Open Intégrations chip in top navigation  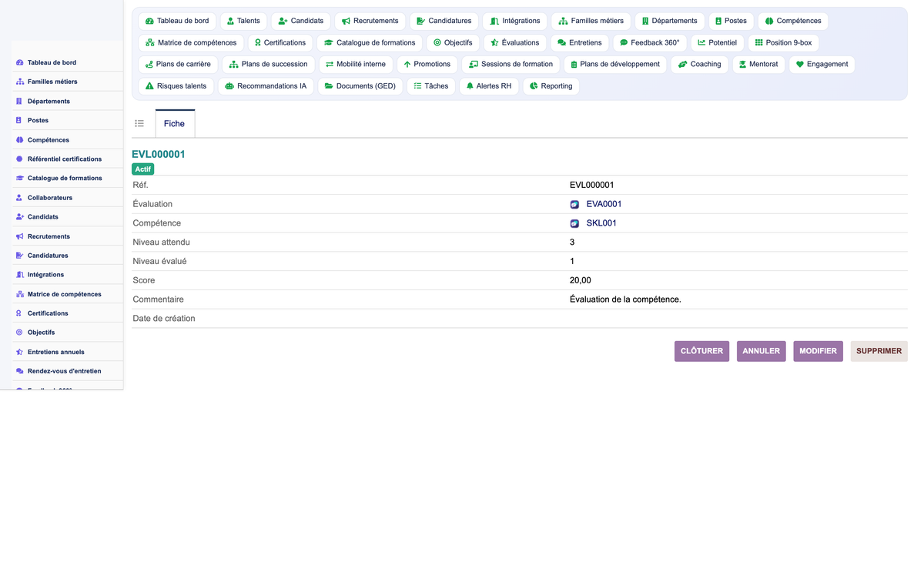point(515,21)
